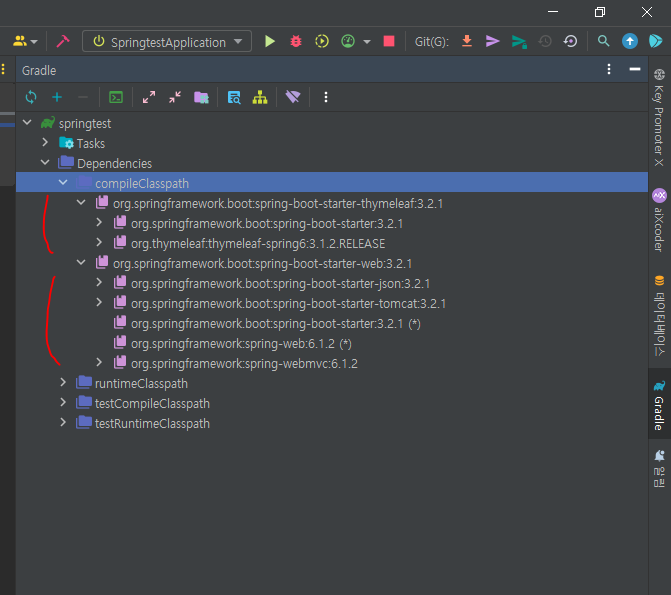The height and width of the screenshot is (595, 671).
Task: Stop the running application with the red square
Action: [x=389, y=42]
